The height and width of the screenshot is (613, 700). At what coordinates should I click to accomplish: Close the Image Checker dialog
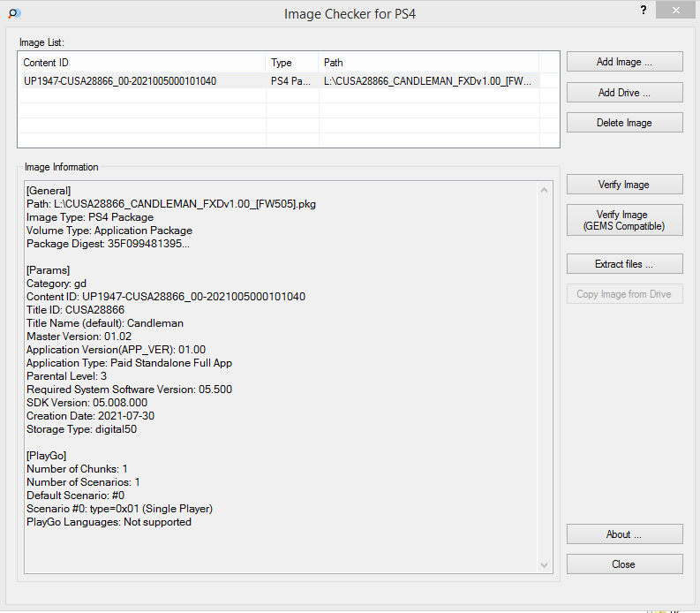point(625,564)
